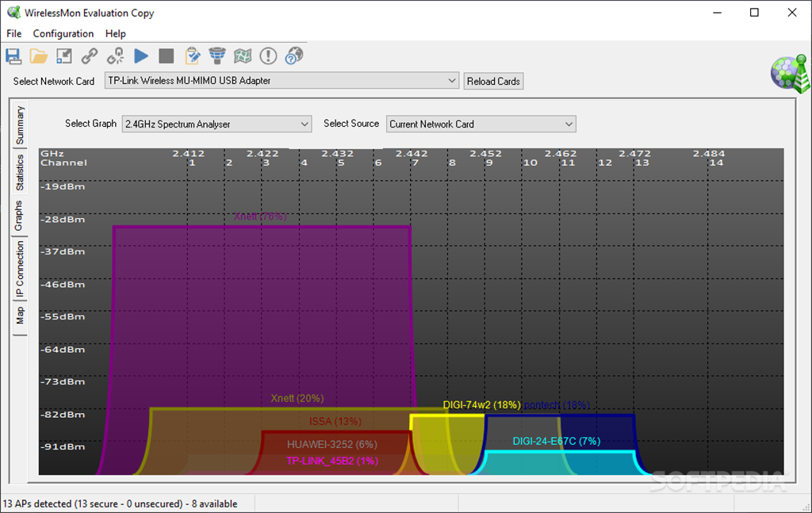
Task: Click the WirelessMon logo on the right
Action: pos(790,74)
